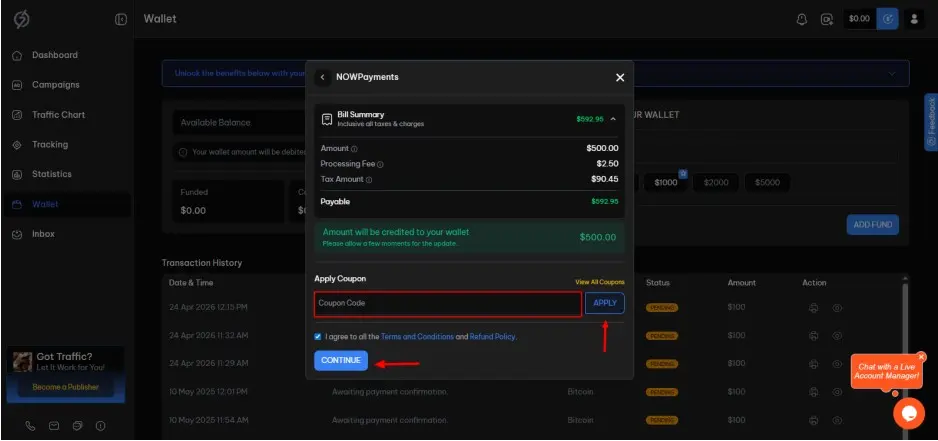Image resolution: width=938 pixels, height=441 pixels.
Task: Click the app logo in the sidebar
Action: [22, 19]
